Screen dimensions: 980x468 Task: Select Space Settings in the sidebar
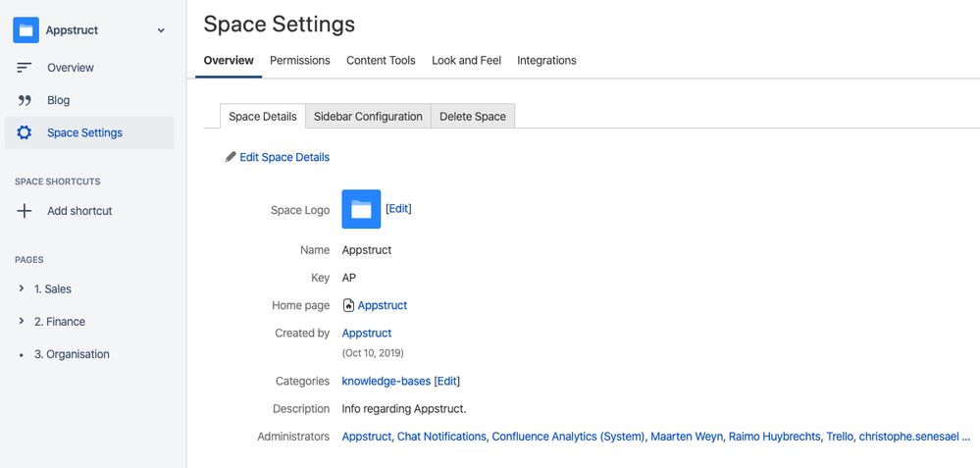[x=85, y=132]
